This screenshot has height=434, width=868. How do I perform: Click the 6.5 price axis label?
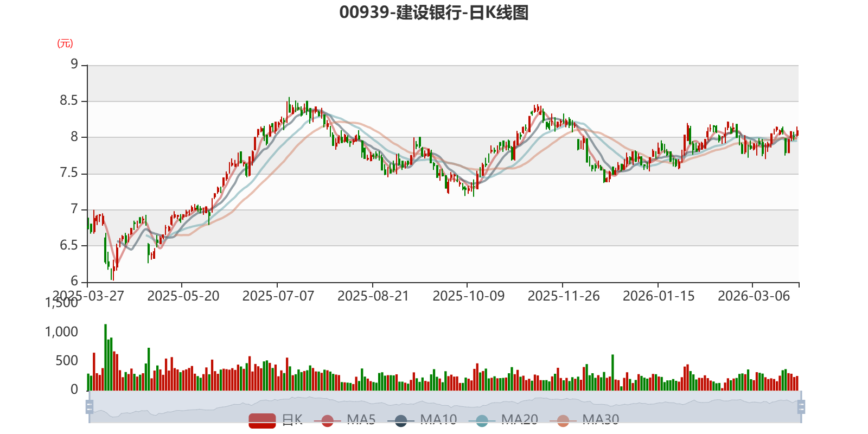pos(69,245)
